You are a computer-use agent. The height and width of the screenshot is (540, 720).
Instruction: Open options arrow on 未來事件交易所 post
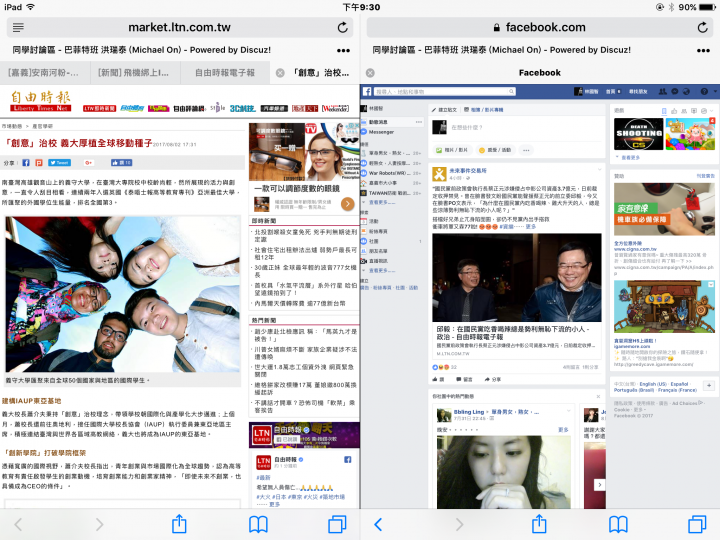pyautogui.click(x=599, y=169)
